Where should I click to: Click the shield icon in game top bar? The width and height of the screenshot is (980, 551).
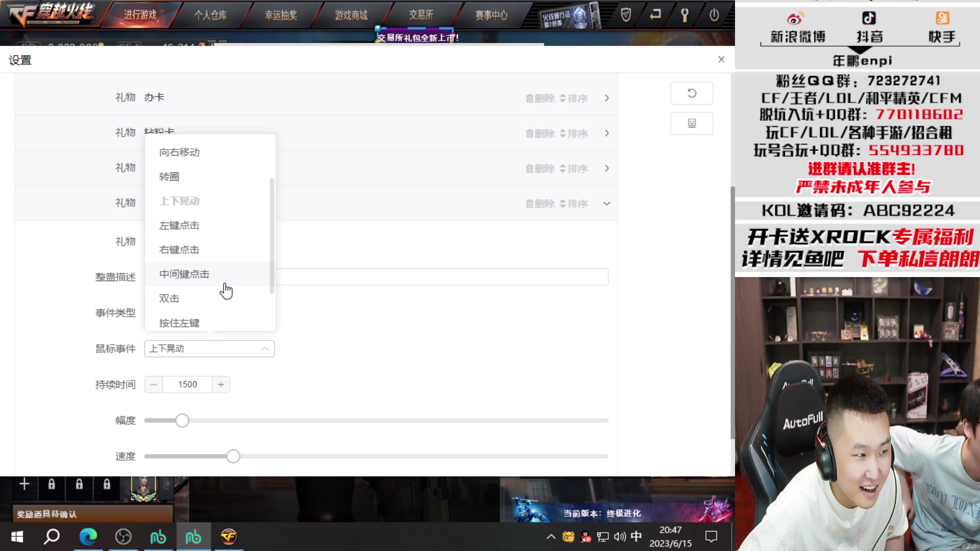coord(626,15)
